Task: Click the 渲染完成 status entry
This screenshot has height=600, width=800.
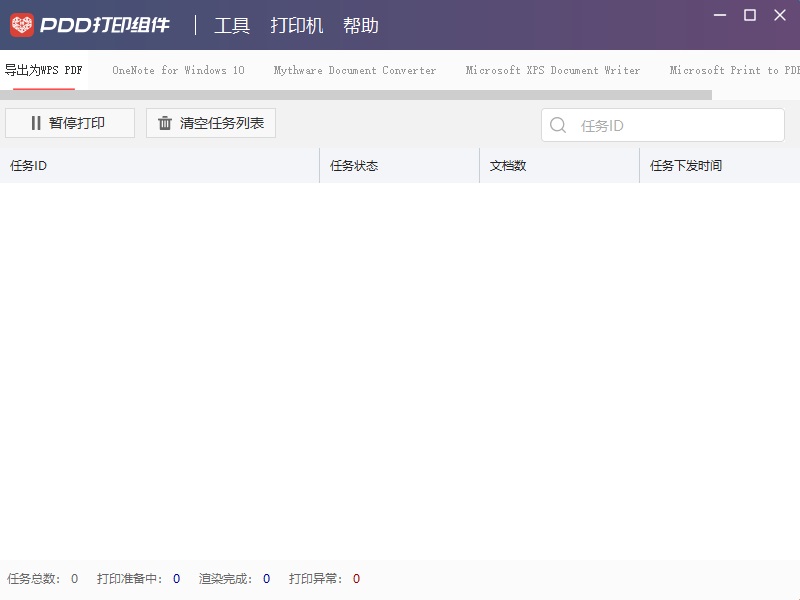Action: (234, 579)
